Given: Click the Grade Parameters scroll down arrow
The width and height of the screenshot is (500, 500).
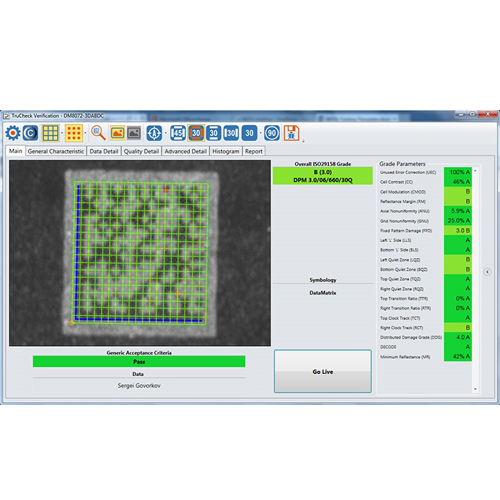Looking at the screenshot, I should 475,389.
